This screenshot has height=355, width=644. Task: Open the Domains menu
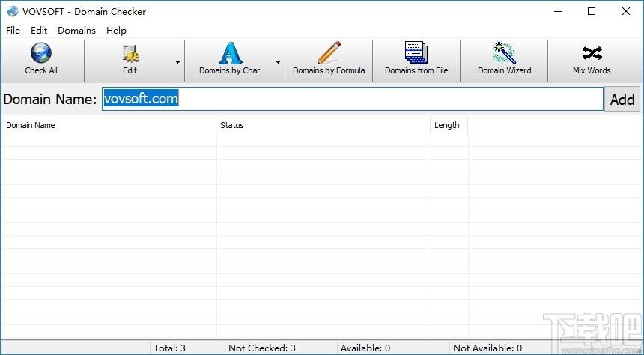77,31
